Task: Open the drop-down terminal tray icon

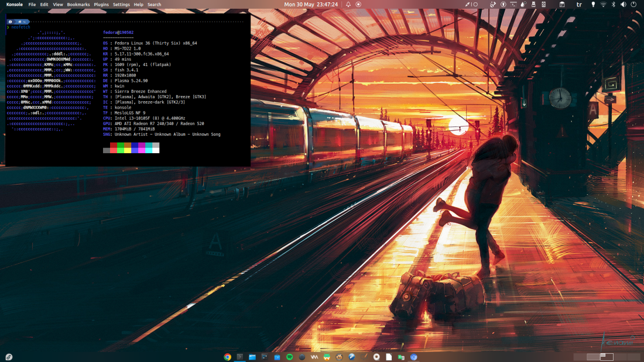Action: pos(513,5)
